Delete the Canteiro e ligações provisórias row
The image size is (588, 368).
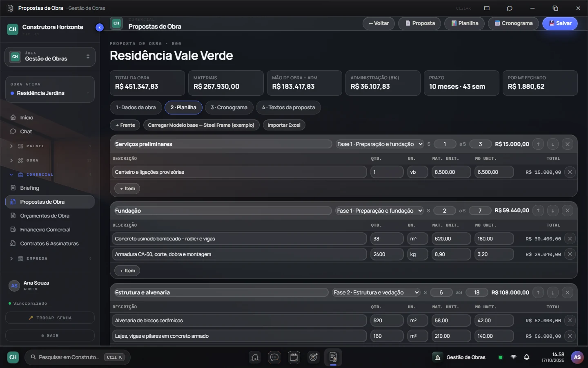570,172
